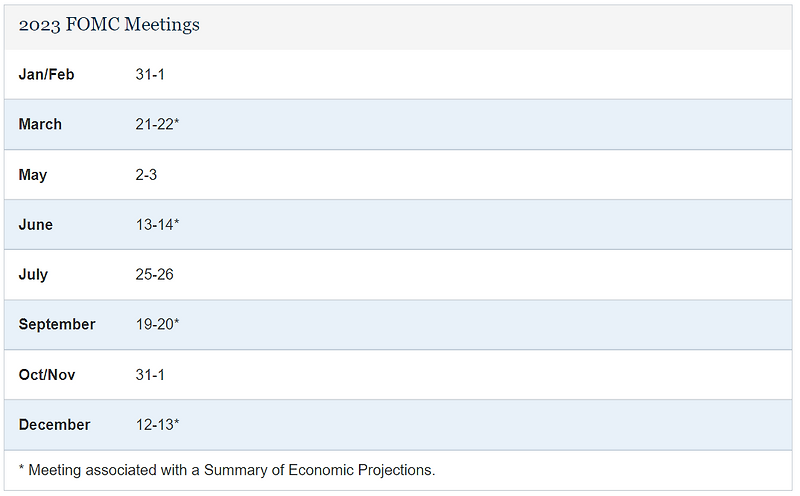Click the Jan/Feb meeting dates 31-1
The height and width of the screenshot is (496, 800).
click(x=150, y=74)
